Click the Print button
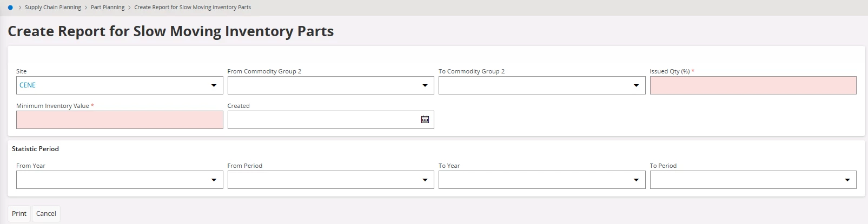868x224 pixels. pos(19,214)
